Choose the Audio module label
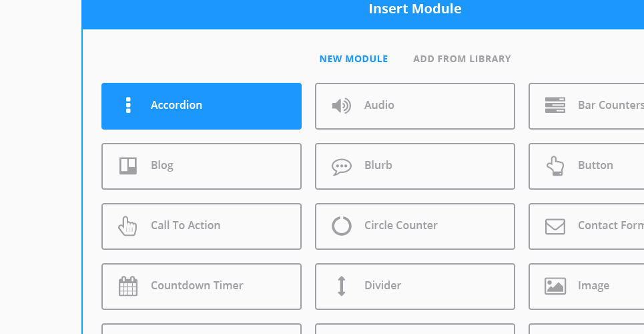This screenshot has height=334, width=644. coord(379,106)
